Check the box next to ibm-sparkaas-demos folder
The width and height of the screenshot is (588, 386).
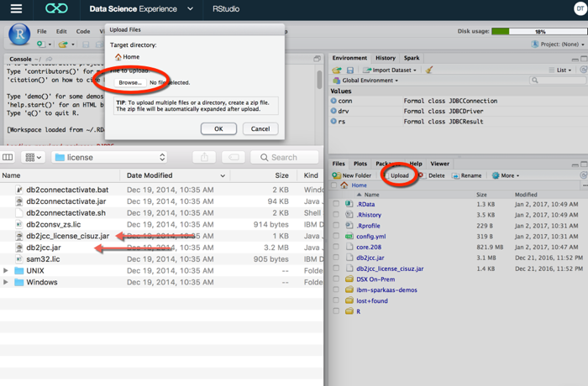pos(336,289)
